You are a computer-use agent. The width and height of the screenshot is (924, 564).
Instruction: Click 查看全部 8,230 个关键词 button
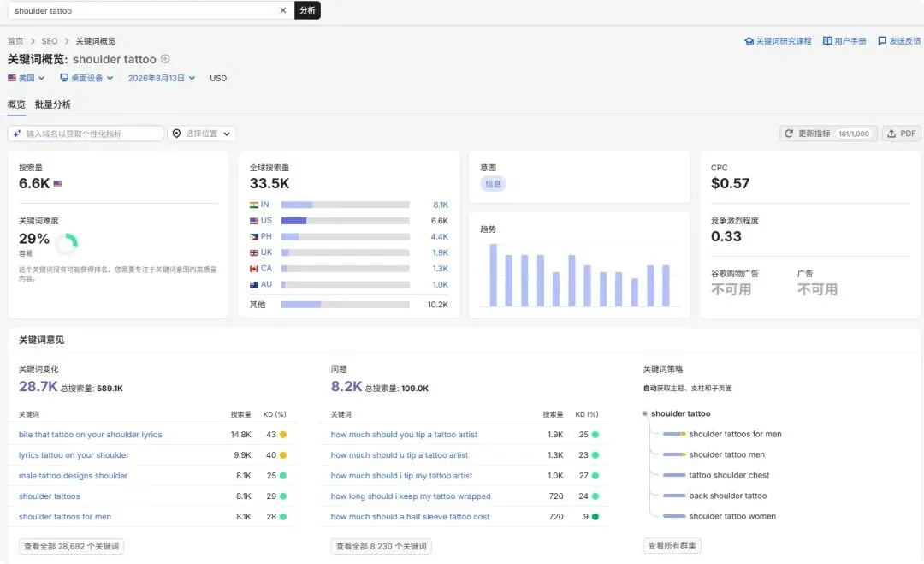[x=382, y=546]
